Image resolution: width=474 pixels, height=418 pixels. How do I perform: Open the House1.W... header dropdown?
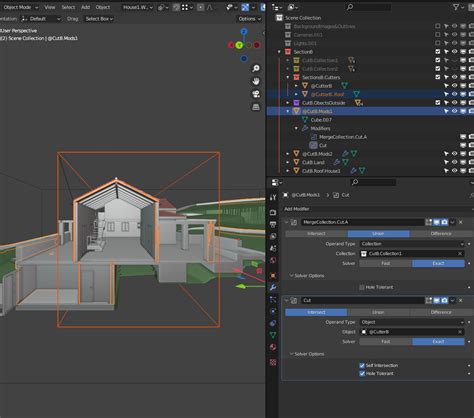point(137,7)
